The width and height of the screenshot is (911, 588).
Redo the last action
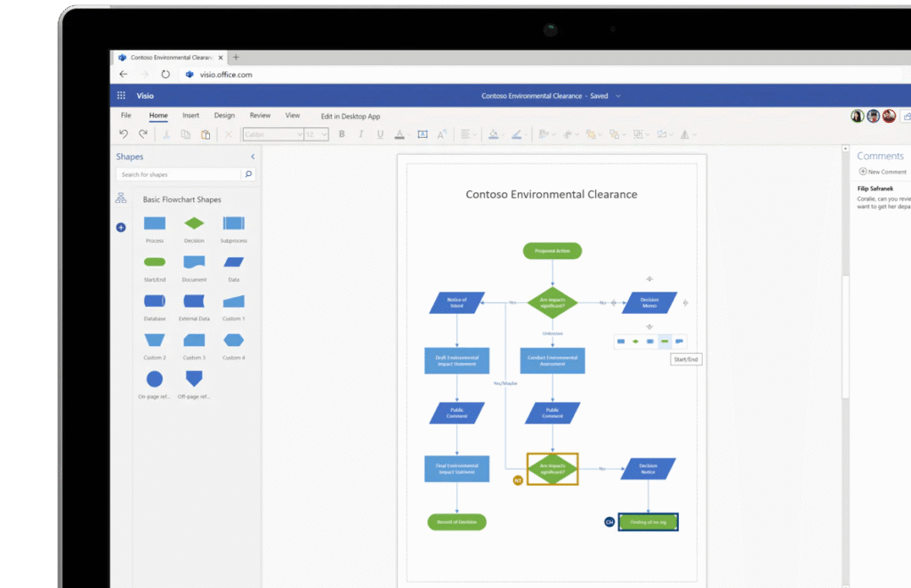tap(143, 134)
